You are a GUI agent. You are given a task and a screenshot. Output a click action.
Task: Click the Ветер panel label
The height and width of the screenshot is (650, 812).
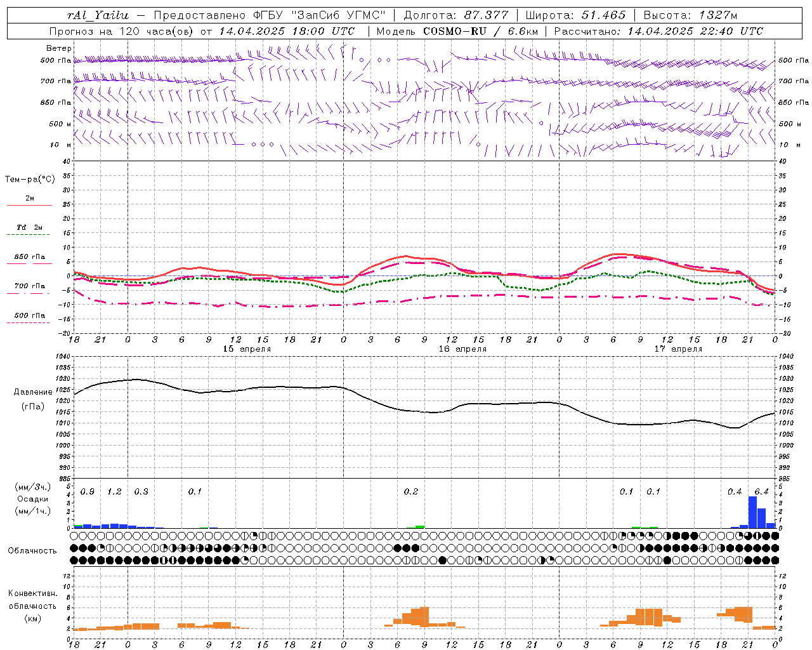point(59,48)
